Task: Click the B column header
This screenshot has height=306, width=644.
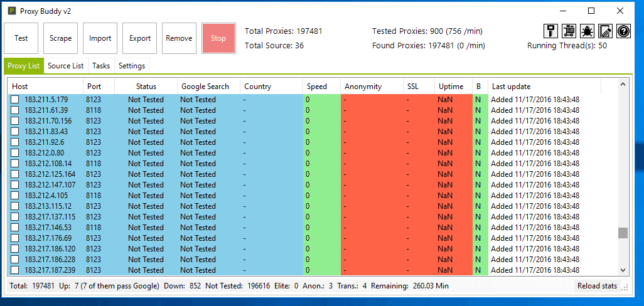Action: click(x=480, y=87)
